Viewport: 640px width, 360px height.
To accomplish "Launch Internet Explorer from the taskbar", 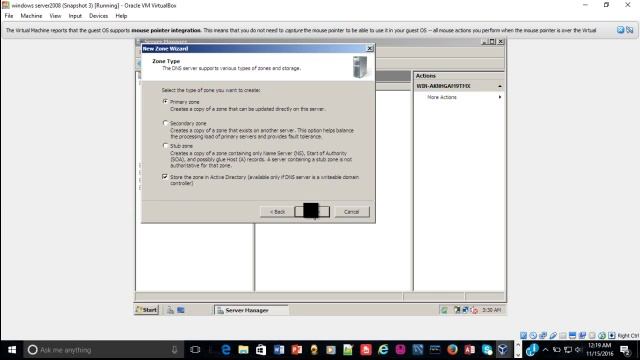I will (x=383, y=350).
